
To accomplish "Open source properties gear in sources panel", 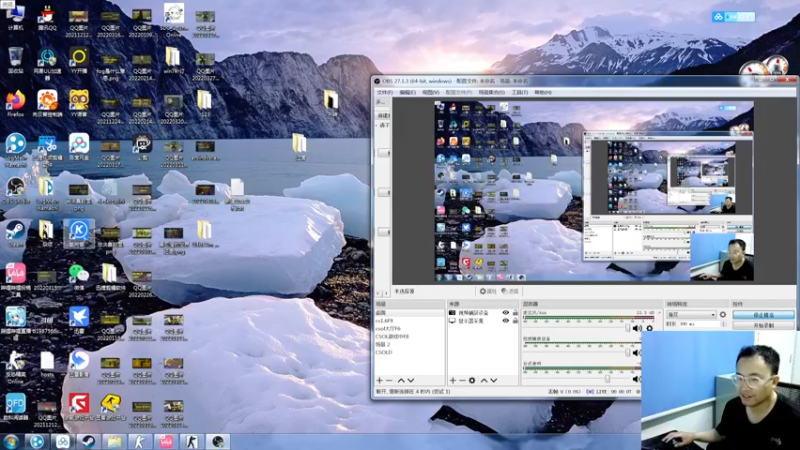I will [x=472, y=381].
